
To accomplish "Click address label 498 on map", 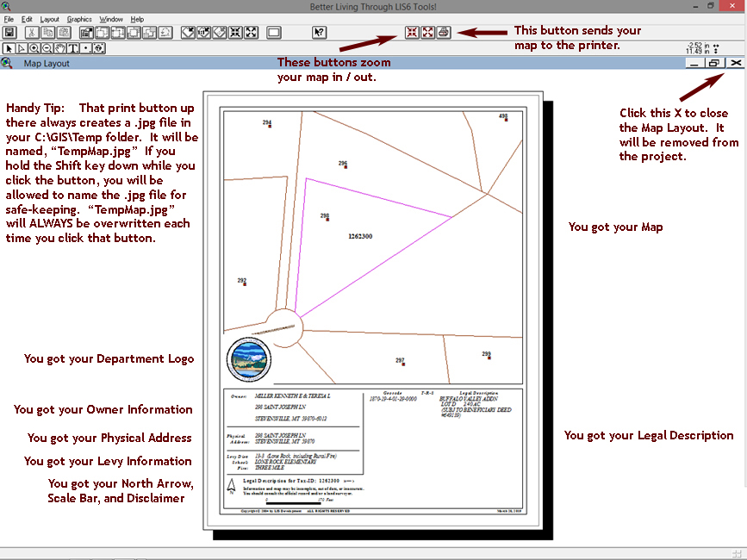I will tap(503, 117).
